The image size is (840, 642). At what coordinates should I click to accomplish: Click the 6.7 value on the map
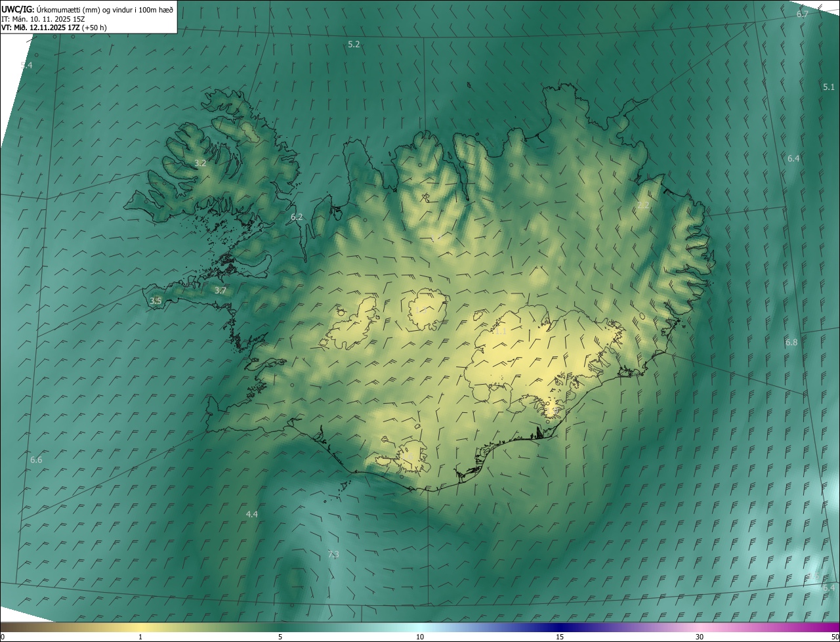click(x=802, y=14)
